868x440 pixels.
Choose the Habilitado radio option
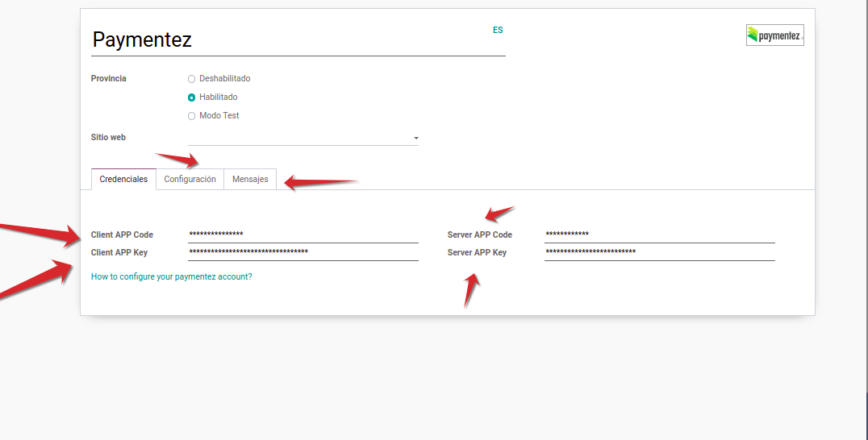click(x=192, y=98)
